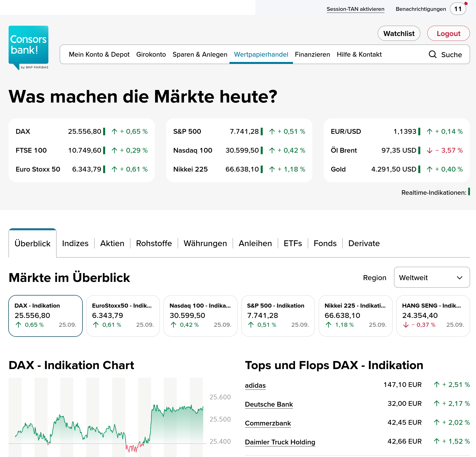This screenshot has height=457, width=476.
Task: Click EUR/USD value 1,1393
Action: pos(405,132)
